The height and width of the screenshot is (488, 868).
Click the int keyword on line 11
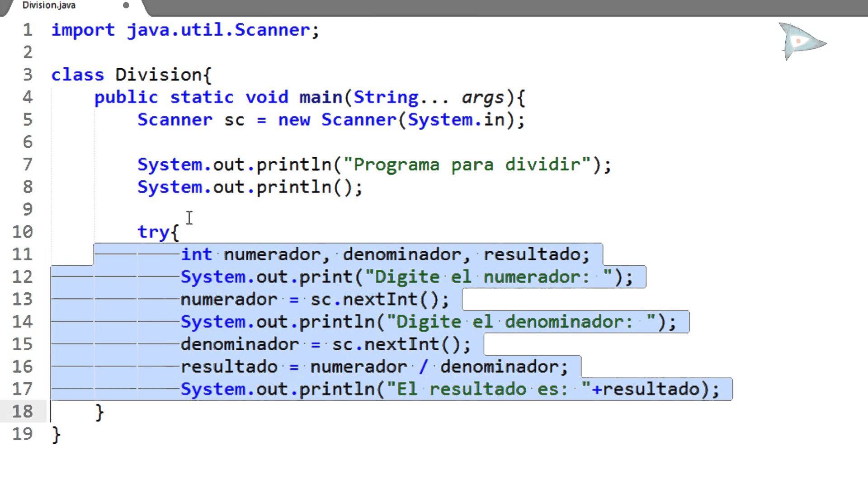(196, 254)
